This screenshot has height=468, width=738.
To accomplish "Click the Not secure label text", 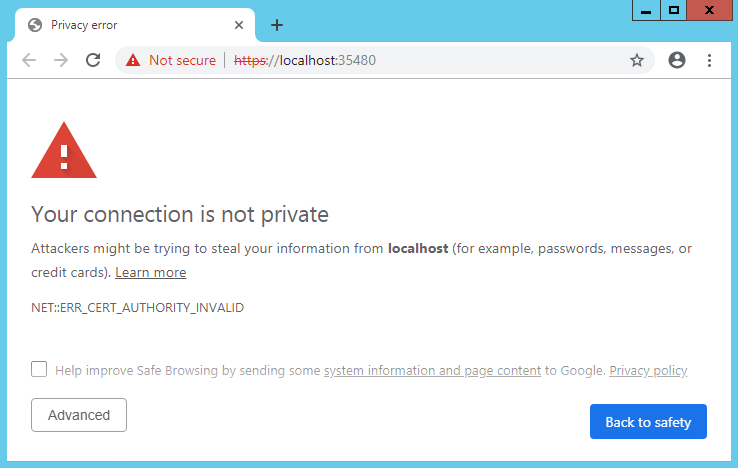I will (182, 60).
